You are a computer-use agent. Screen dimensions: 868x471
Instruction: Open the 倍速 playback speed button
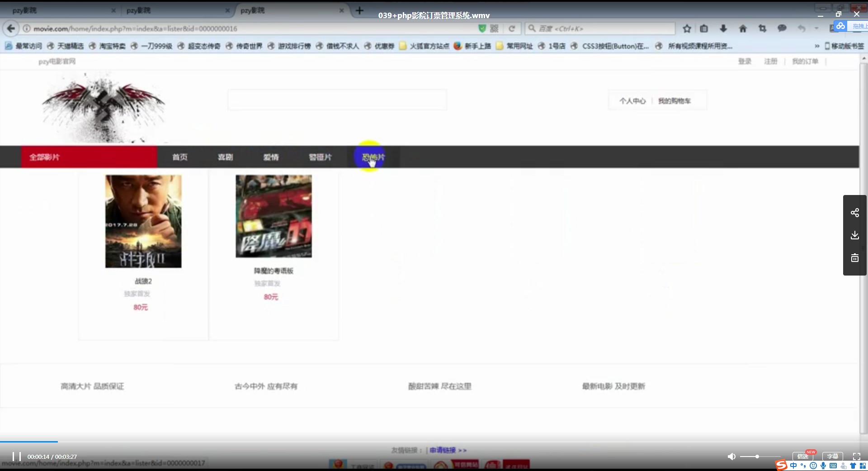click(x=803, y=456)
